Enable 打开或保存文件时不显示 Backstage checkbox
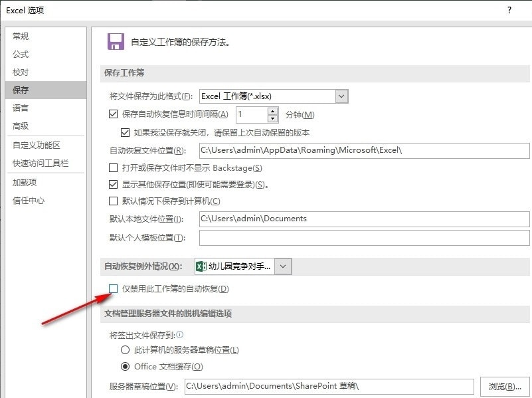The image size is (532, 398). tap(113, 167)
